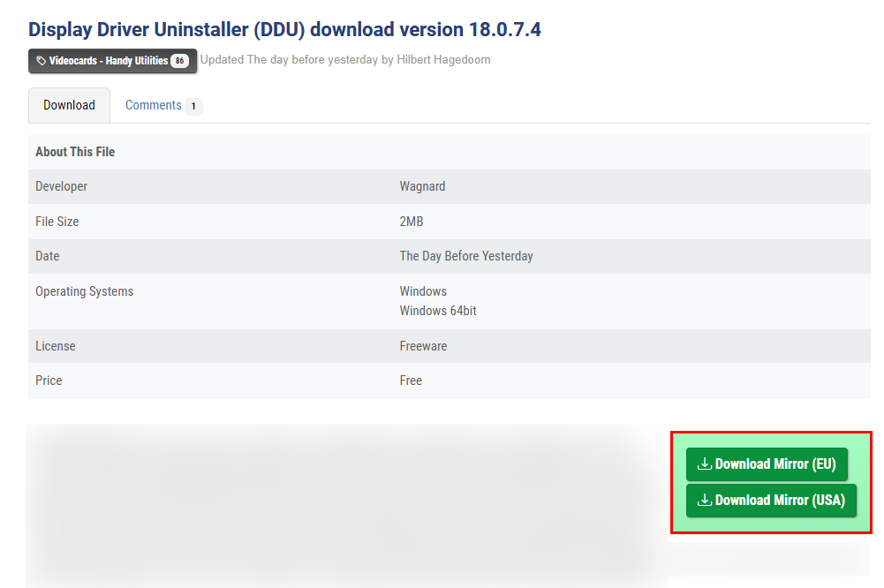Click the About This File header

tap(75, 152)
